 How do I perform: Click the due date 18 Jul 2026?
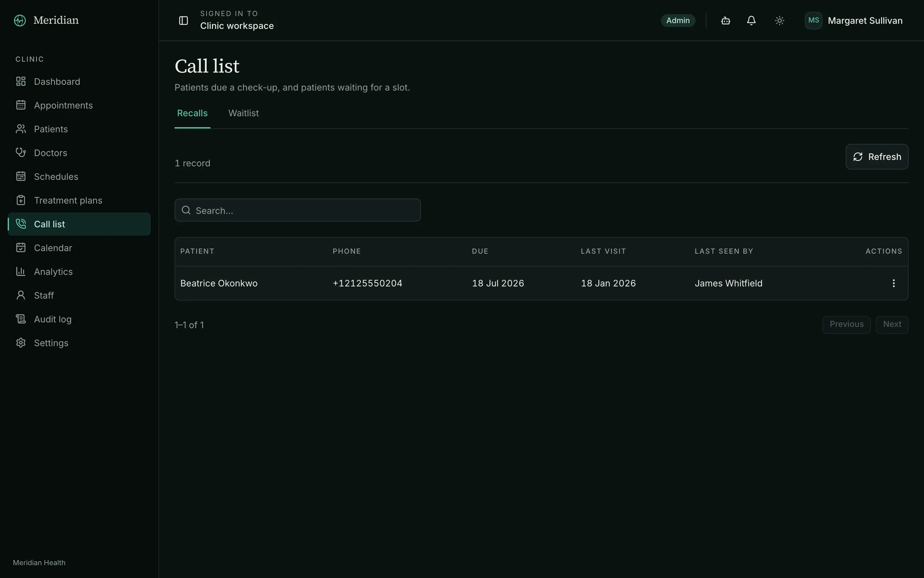pos(498,283)
